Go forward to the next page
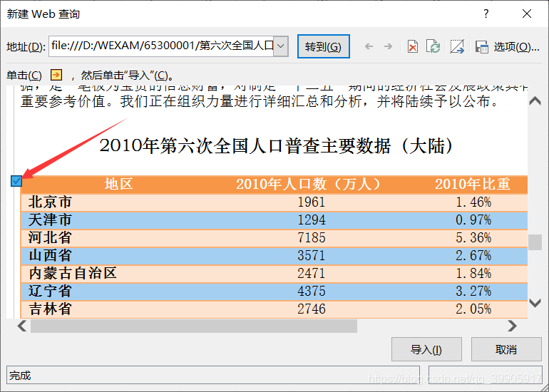The image size is (549, 392). click(388, 46)
